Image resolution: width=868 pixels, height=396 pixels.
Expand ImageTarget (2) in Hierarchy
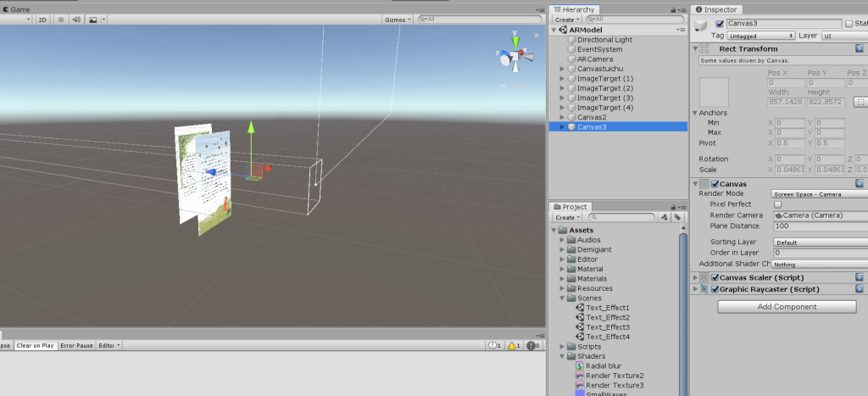563,88
